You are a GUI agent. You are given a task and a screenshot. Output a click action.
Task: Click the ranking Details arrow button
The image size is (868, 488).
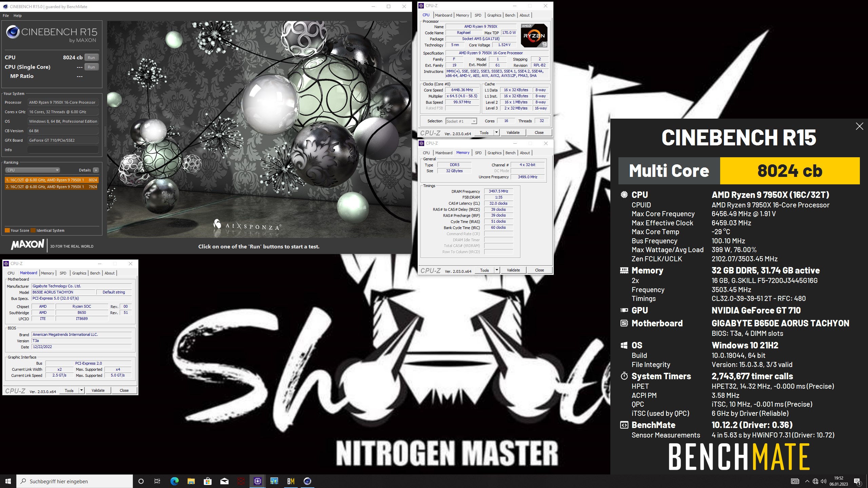(x=96, y=170)
